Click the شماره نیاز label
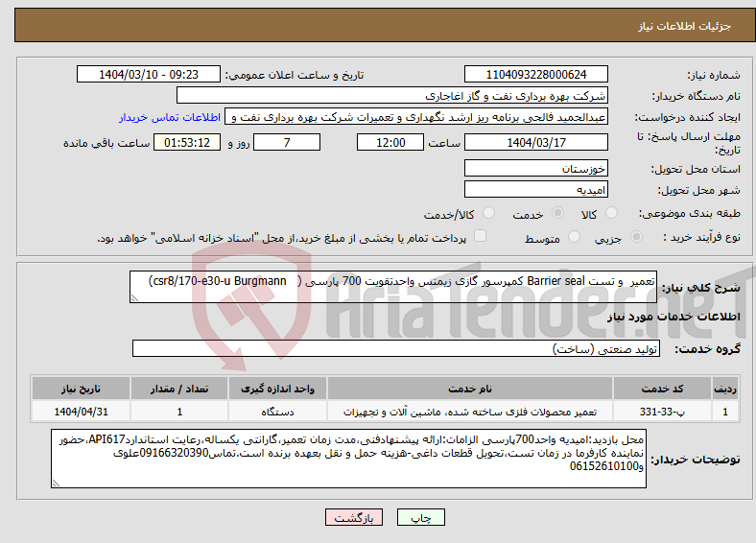The image size is (756, 543). click(713, 75)
